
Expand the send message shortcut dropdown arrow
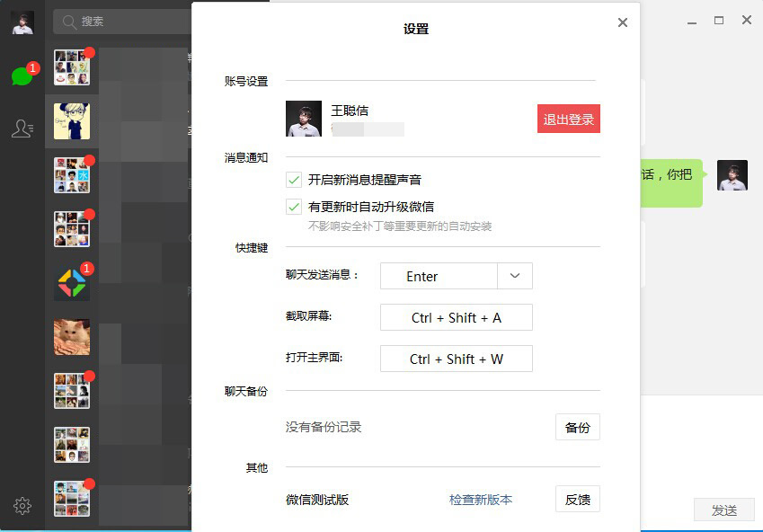point(515,276)
